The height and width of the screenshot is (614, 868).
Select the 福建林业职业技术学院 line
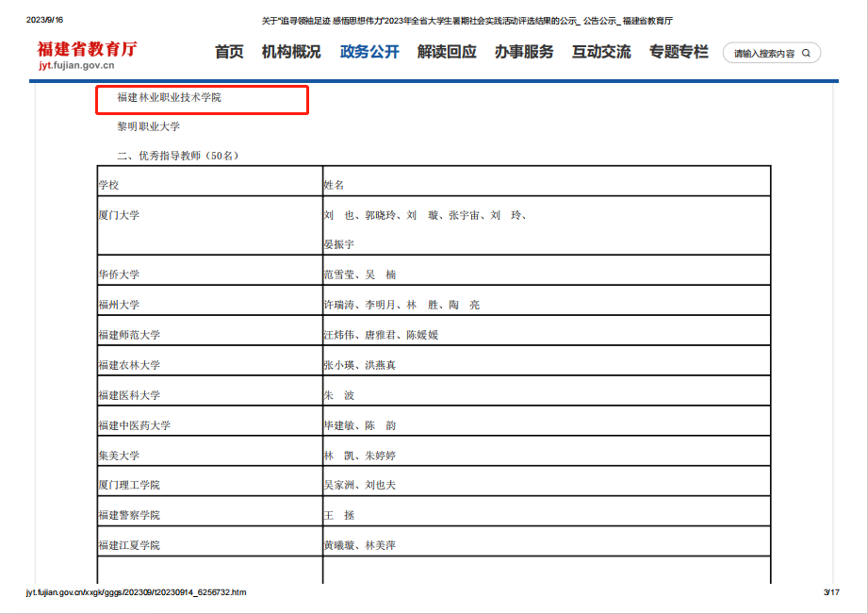pos(169,97)
